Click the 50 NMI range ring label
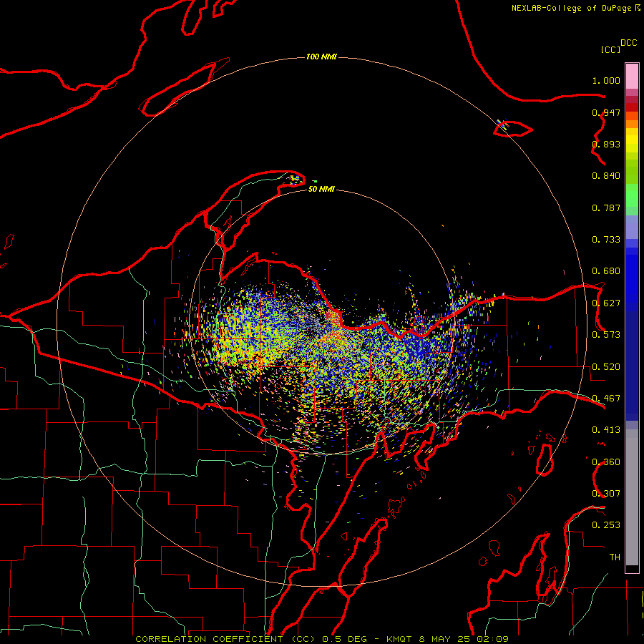This screenshot has height=644, width=644. click(x=321, y=190)
